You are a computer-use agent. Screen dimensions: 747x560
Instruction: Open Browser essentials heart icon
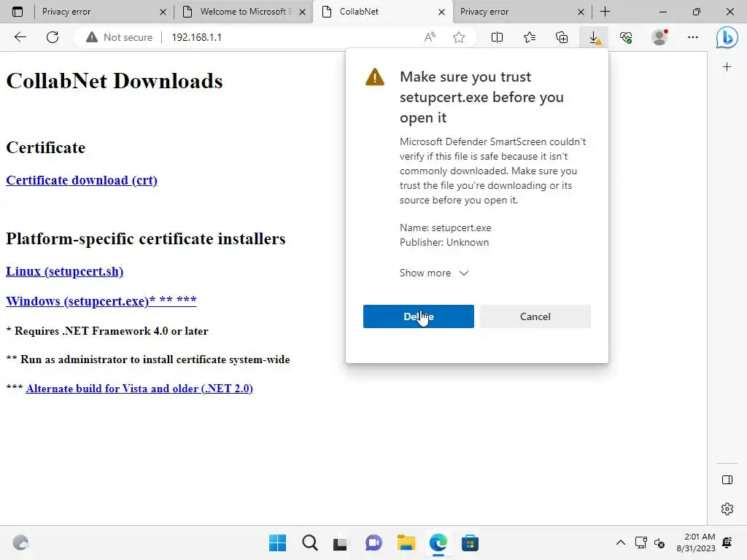(x=626, y=37)
